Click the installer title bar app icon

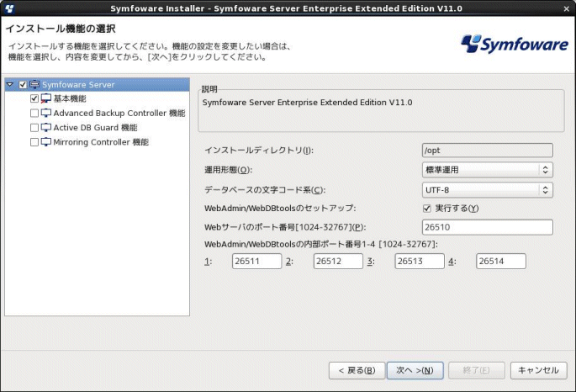point(9,8)
